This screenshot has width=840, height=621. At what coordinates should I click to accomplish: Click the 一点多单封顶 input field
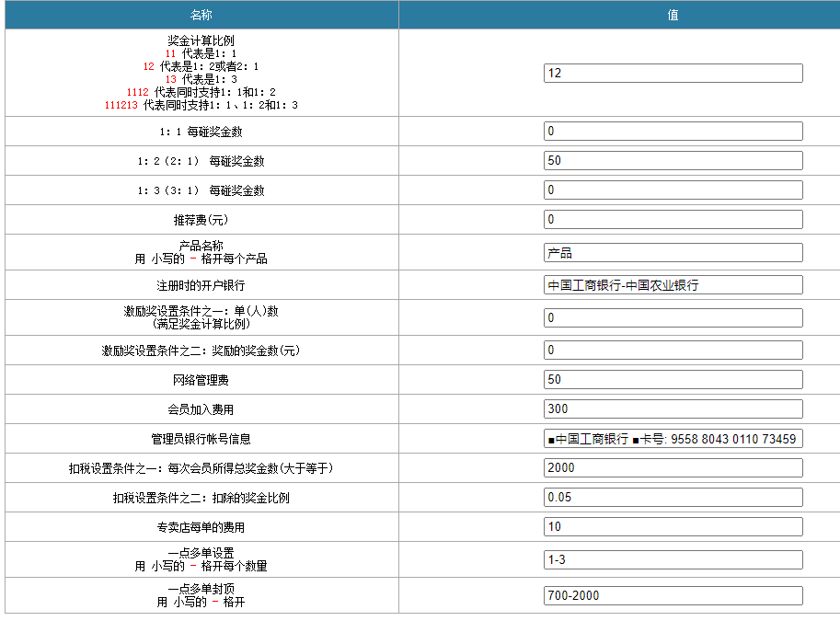pyautogui.click(x=673, y=595)
